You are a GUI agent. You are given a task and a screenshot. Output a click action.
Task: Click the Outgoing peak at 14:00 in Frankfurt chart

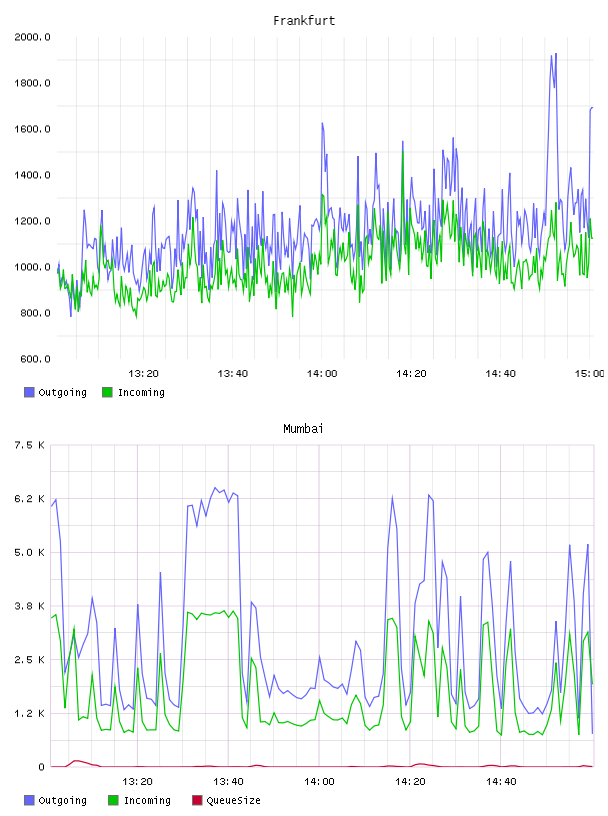[322, 124]
